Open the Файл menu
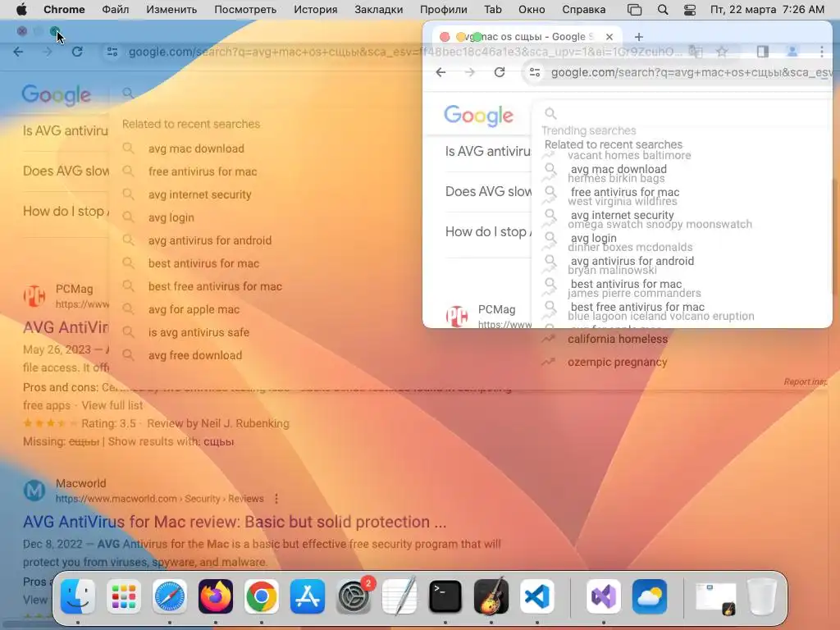 [x=115, y=10]
